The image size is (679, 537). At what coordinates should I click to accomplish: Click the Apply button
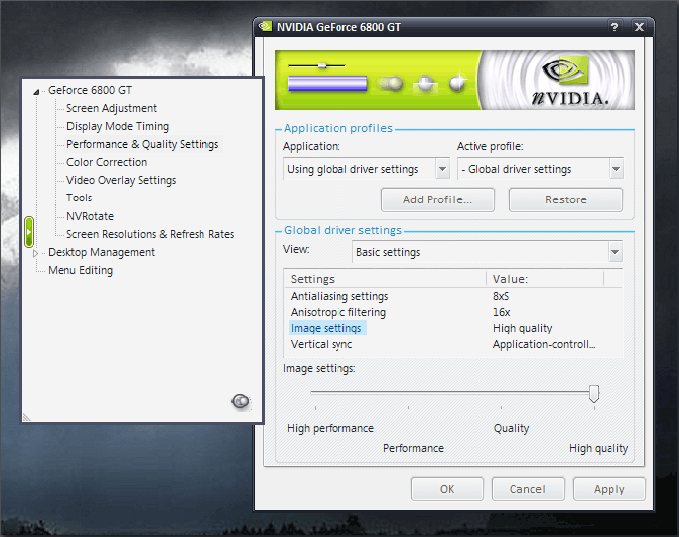coord(609,489)
